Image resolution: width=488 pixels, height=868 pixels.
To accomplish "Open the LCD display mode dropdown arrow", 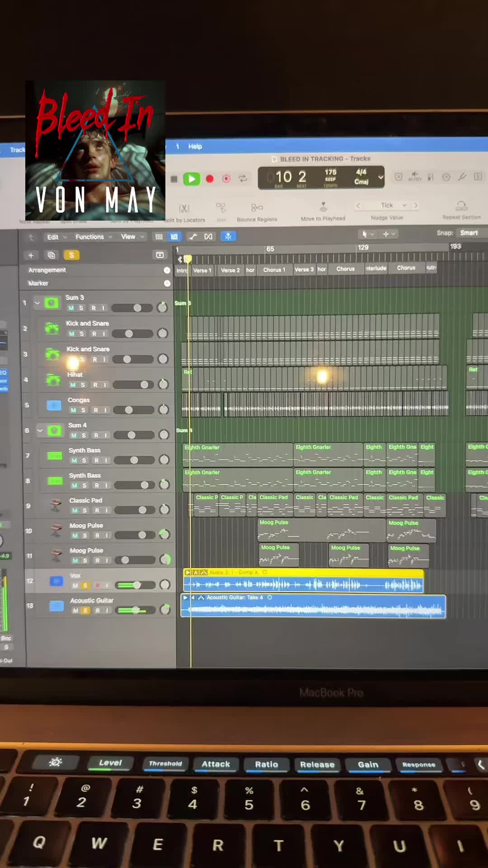I will pos(380,177).
